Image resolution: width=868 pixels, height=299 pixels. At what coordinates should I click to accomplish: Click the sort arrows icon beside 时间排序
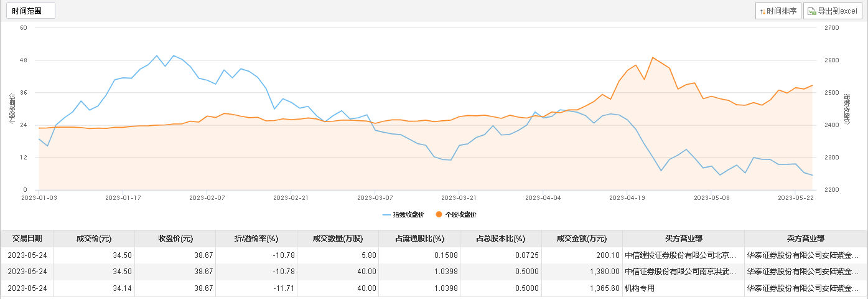[762, 11]
